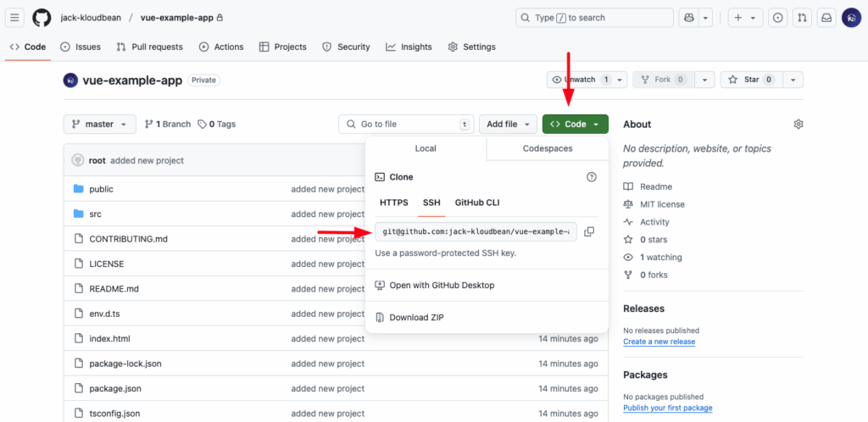Switch to the Issues tab
The width and height of the screenshot is (868, 422).
(x=81, y=47)
